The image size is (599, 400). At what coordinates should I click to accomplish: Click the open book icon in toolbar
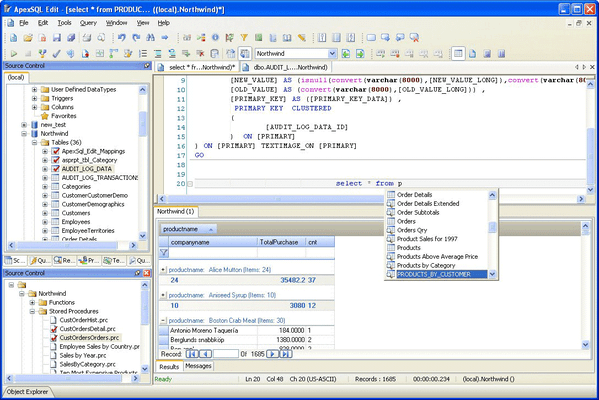(x=287, y=37)
